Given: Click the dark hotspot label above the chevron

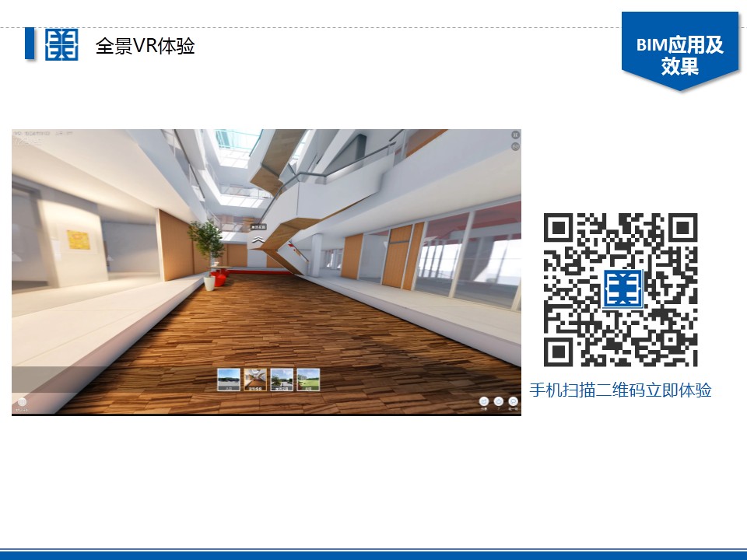Looking at the screenshot, I should coord(258,227).
